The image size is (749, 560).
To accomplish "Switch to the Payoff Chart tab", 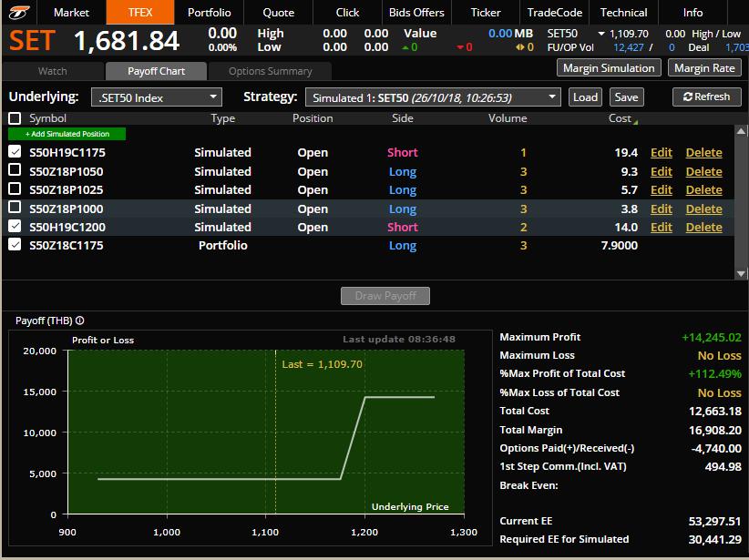I will (156, 71).
